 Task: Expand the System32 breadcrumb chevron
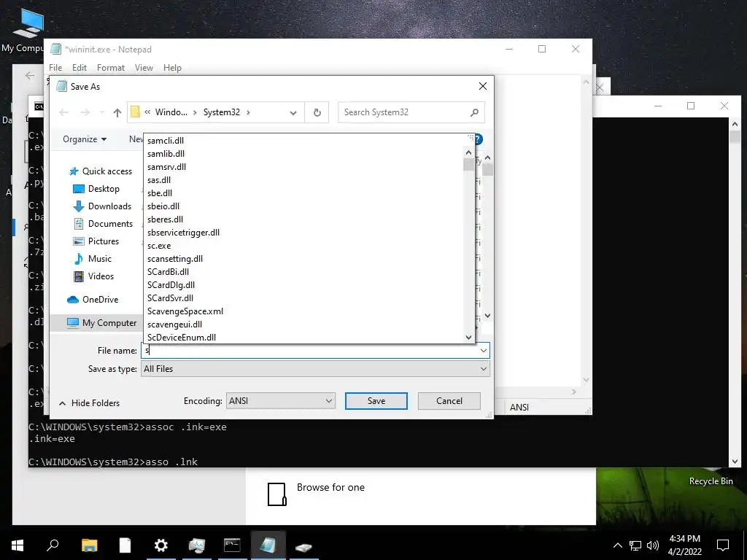point(248,112)
